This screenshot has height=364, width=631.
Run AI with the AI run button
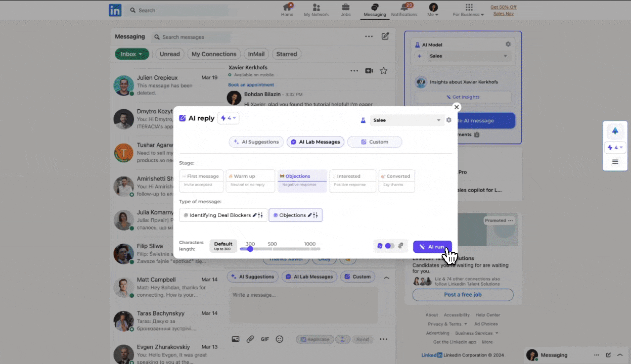tap(432, 247)
